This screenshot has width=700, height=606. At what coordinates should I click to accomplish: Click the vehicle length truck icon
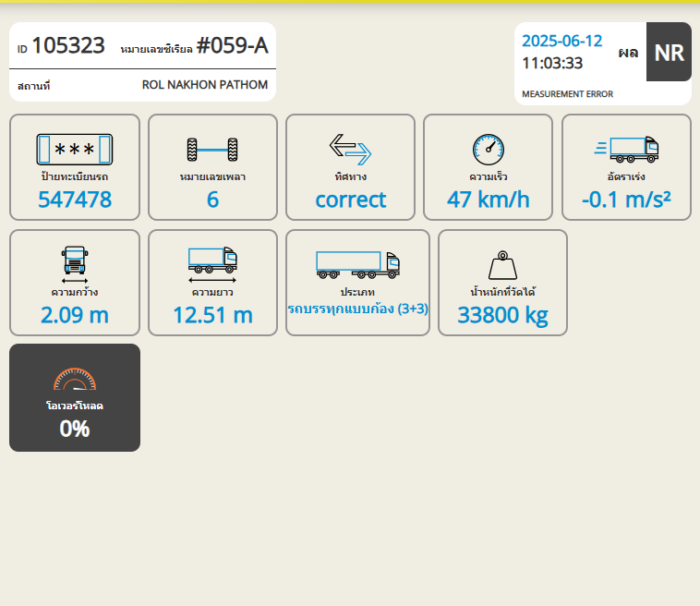[x=212, y=263]
